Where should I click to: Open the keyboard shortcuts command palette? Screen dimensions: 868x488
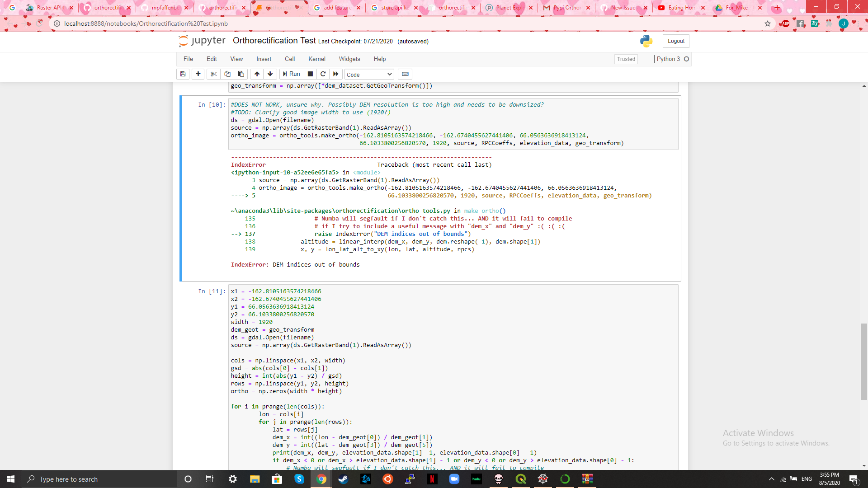tap(405, 74)
